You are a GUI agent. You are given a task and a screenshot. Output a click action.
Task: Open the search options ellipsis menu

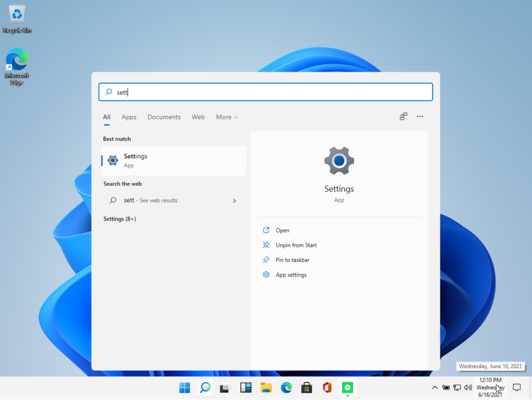(x=420, y=117)
